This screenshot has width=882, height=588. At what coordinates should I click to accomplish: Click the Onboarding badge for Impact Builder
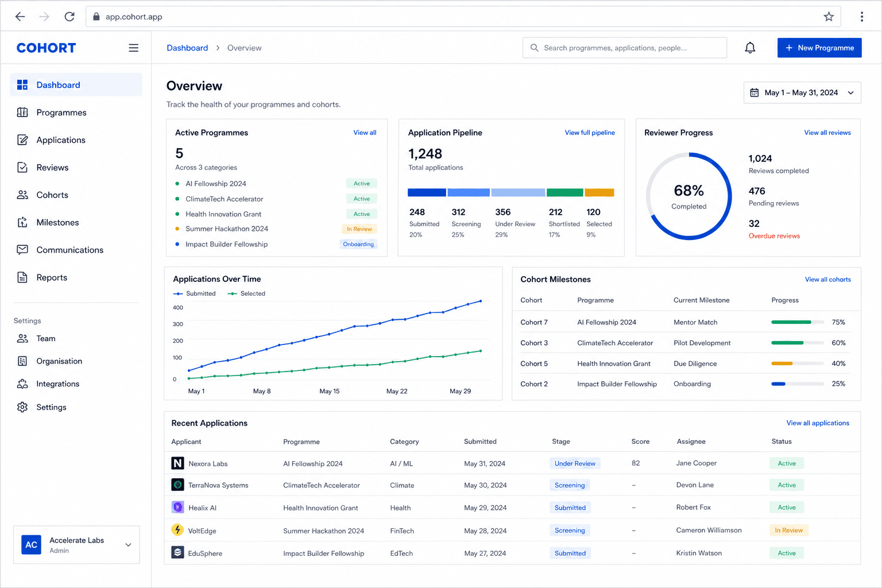click(358, 244)
